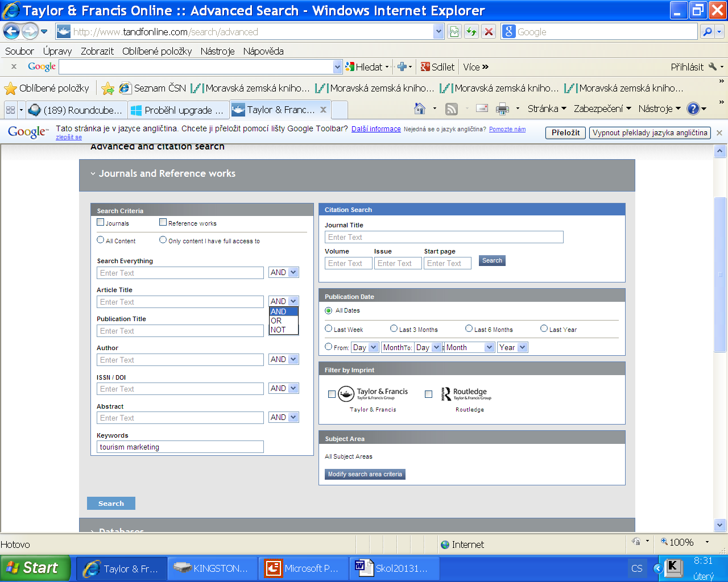This screenshot has height=582, width=728.
Task: Click the Refresh page icon
Action: [x=471, y=32]
